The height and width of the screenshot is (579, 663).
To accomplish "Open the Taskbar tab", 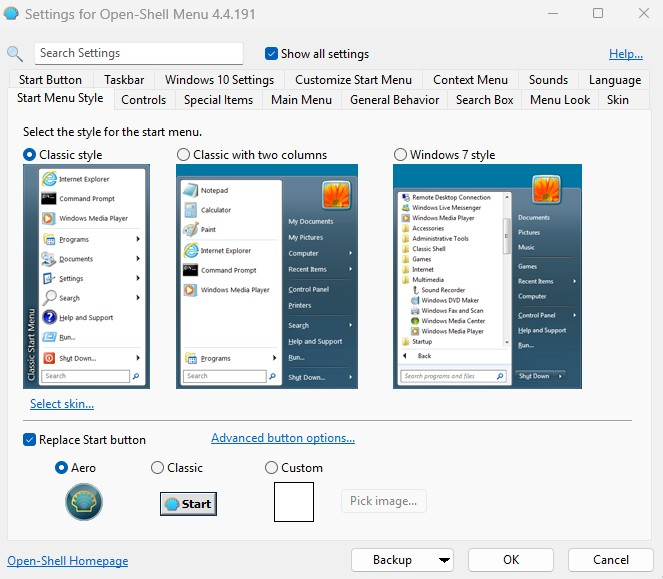I will 124,80.
